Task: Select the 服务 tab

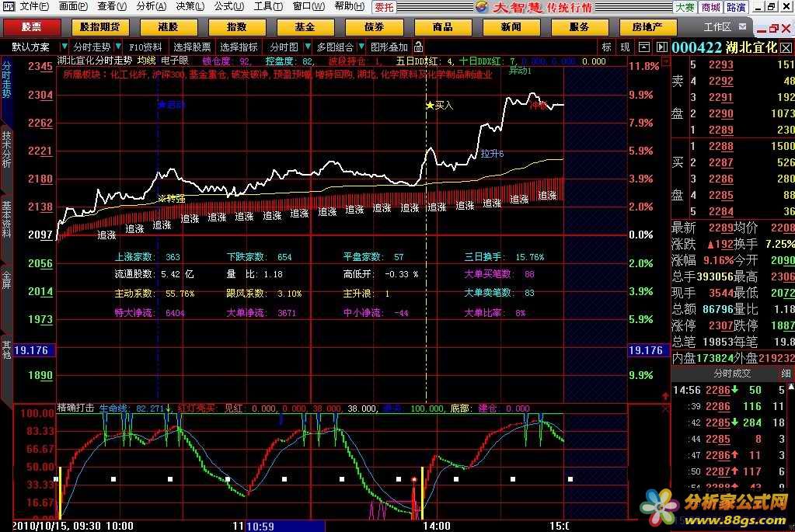Action: pyautogui.click(x=579, y=27)
